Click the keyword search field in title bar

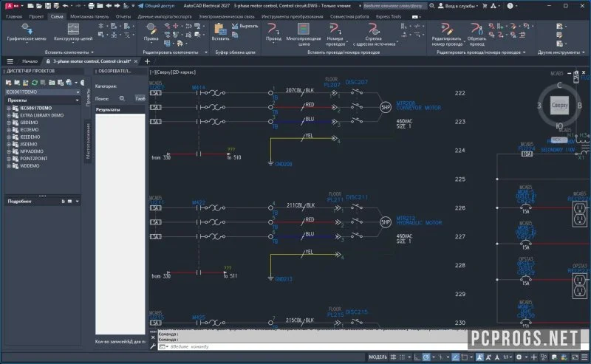point(394,6)
